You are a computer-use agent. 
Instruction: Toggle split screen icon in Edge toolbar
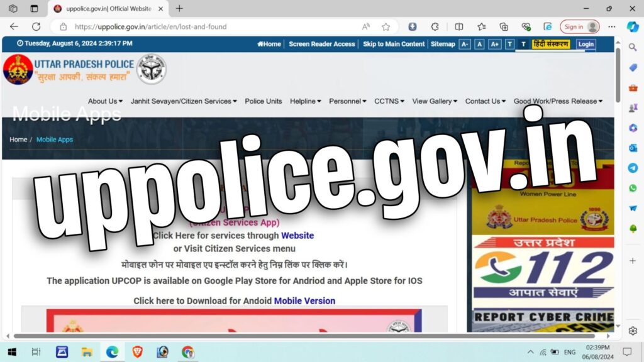[x=459, y=26]
